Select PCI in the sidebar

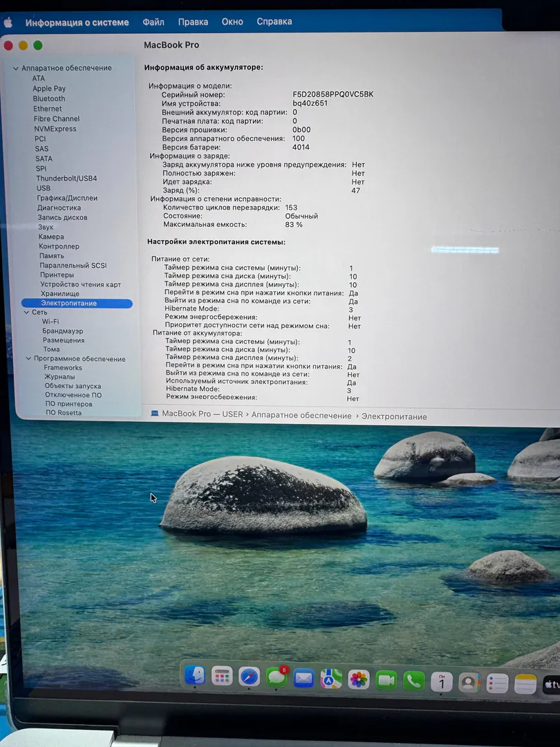point(41,138)
